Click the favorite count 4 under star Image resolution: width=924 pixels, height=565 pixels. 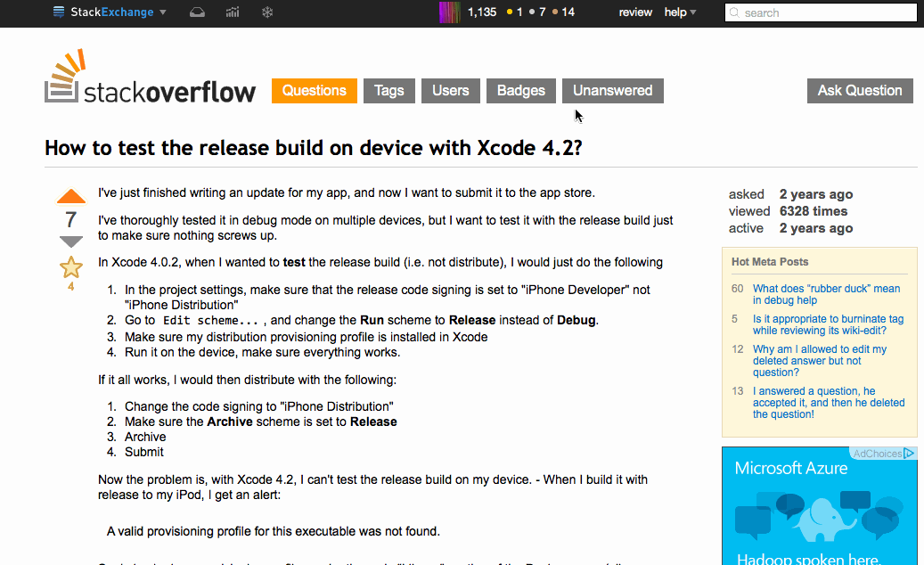click(70, 287)
